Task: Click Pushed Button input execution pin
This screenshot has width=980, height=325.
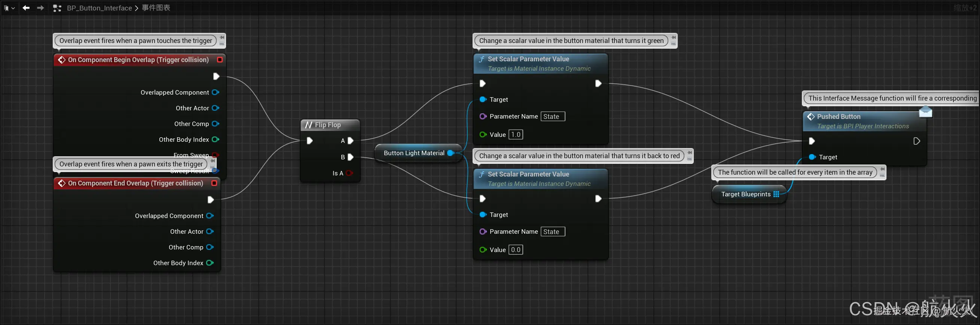Action: [x=812, y=141]
